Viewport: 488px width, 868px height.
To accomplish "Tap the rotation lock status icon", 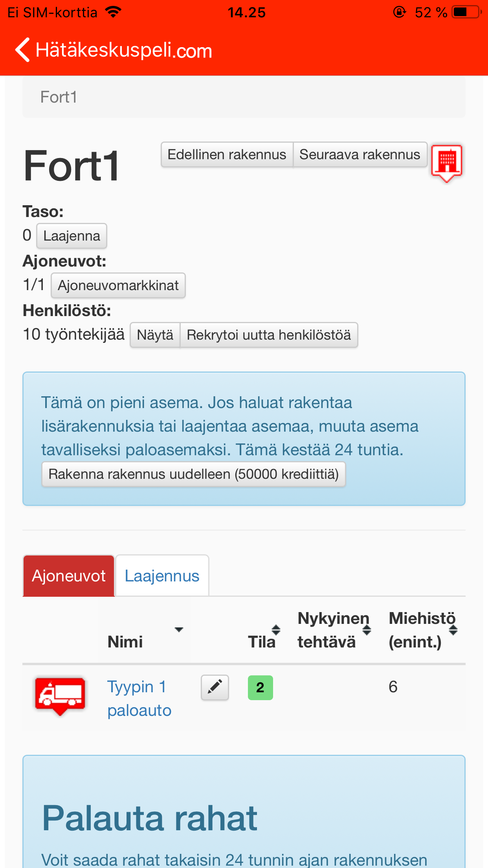I will (x=399, y=12).
